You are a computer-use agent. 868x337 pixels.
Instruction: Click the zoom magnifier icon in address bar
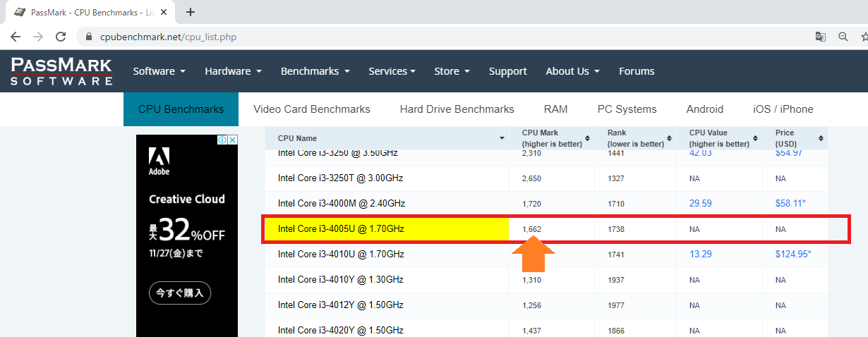pos(843,37)
